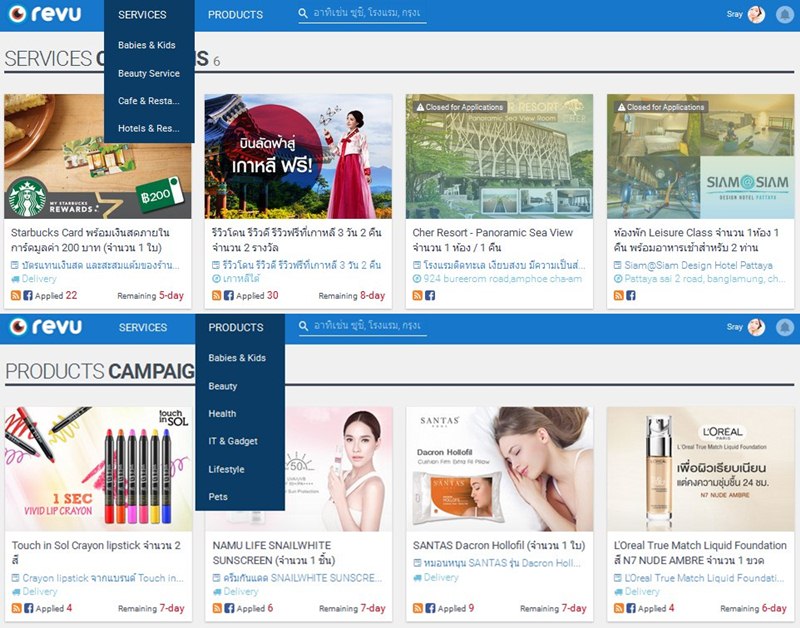Click the Sray username on the Services Campaigns header
Image resolution: width=800 pixels, height=628 pixels.
tap(735, 14)
